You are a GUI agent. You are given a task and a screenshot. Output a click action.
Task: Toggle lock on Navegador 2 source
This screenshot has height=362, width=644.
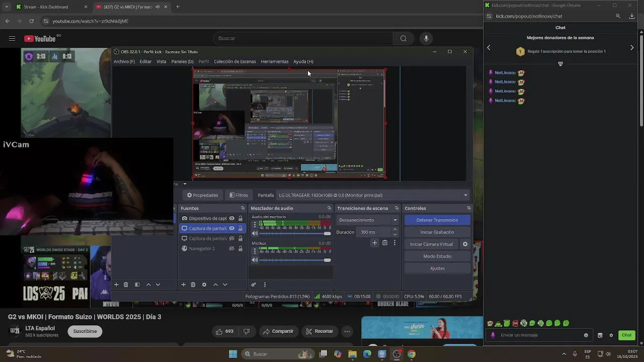coord(240,248)
